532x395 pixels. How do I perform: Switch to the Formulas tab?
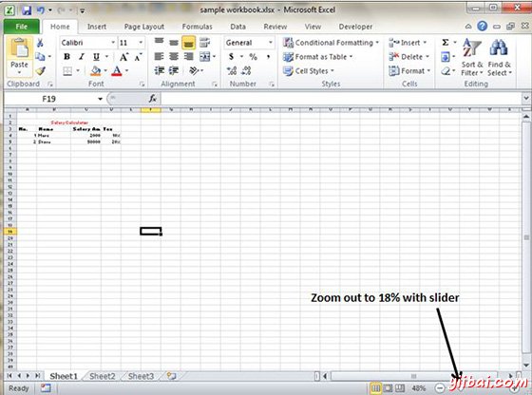coord(198,27)
